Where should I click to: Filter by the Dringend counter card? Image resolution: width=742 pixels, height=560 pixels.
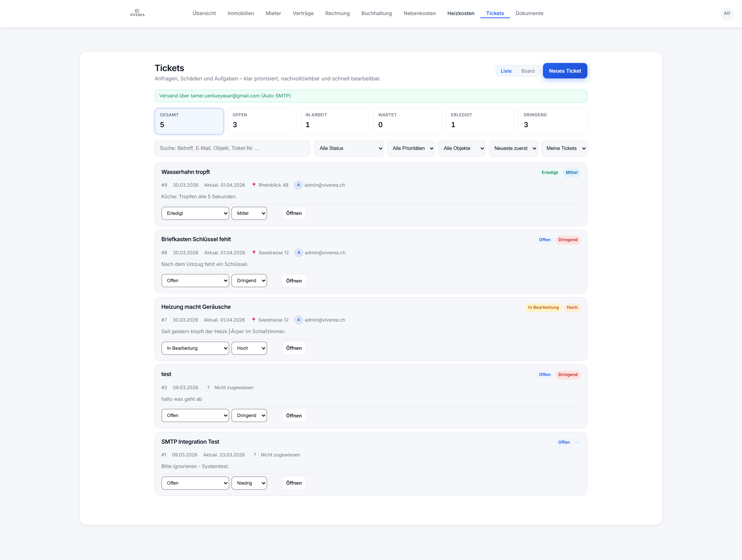552,121
